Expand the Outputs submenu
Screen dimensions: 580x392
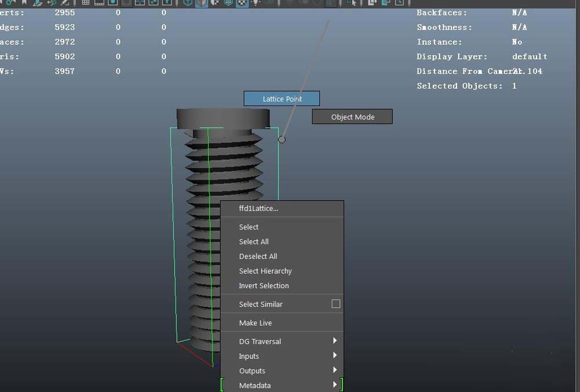(x=282, y=371)
